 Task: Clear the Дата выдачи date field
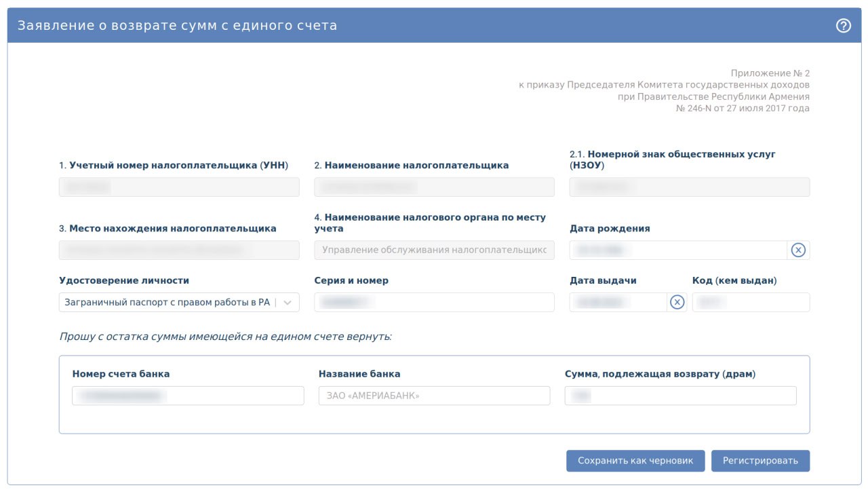click(677, 303)
